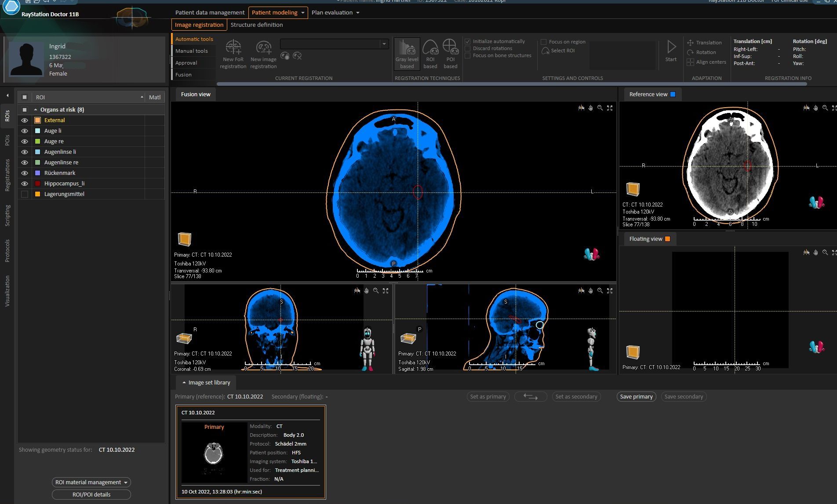Open the ROI material management dropdown
The image size is (837, 504).
(91, 482)
